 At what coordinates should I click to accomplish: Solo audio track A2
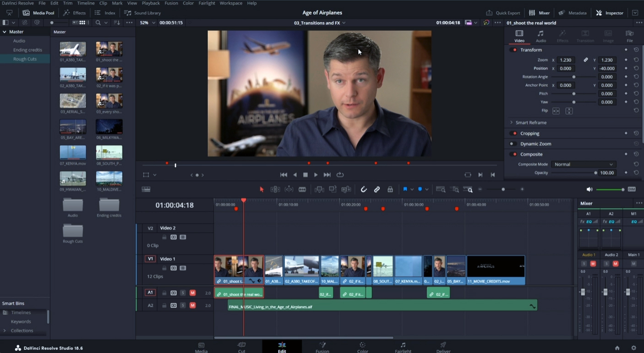pos(183,305)
